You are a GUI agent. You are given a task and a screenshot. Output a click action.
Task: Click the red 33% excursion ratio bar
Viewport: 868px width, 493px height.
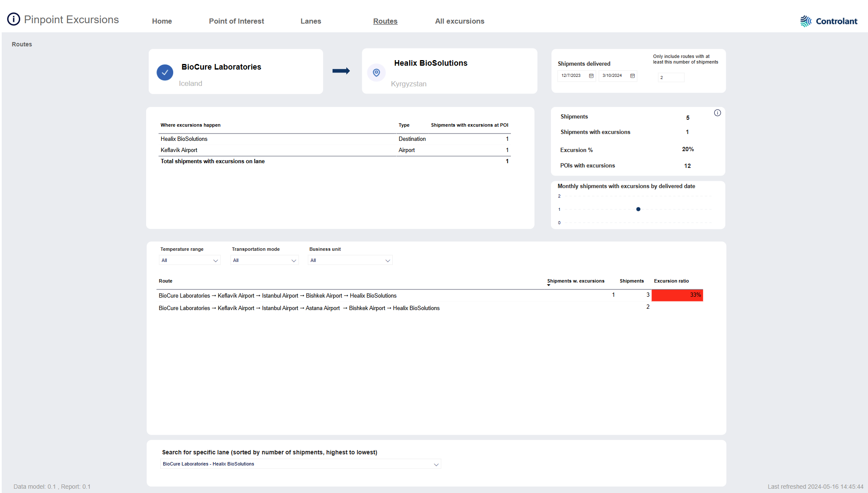click(x=677, y=295)
